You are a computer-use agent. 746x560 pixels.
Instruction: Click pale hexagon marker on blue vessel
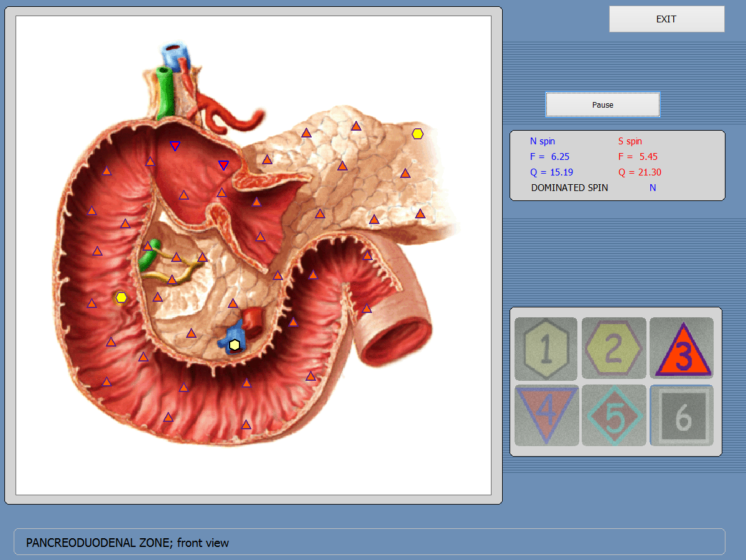pyautogui.click(x=235, y=345)
